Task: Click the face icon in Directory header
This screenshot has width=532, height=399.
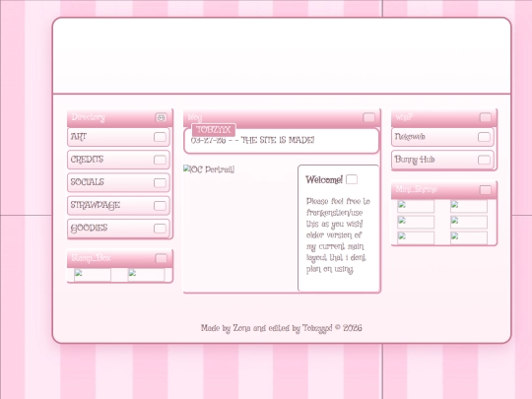Action: click(x=162, y=117)
